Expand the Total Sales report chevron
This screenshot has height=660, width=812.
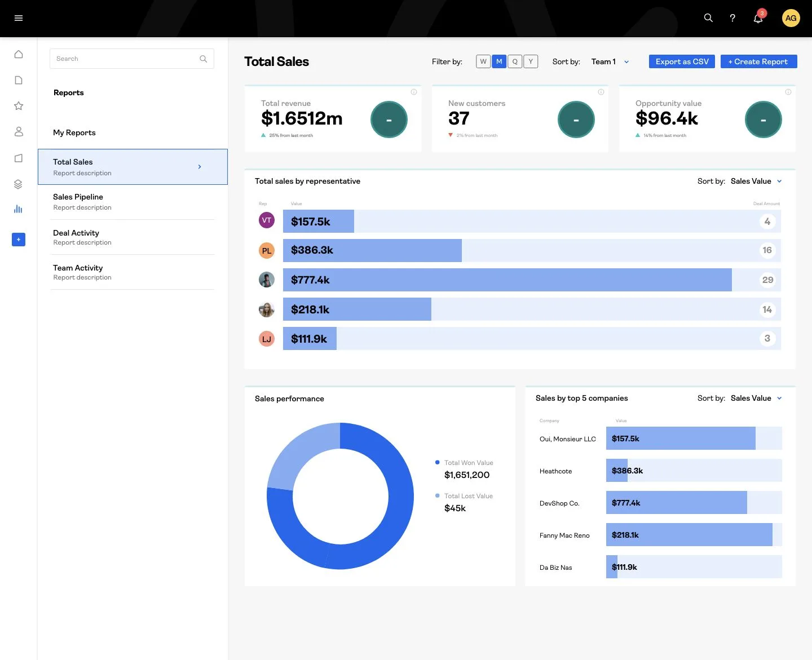199,167
